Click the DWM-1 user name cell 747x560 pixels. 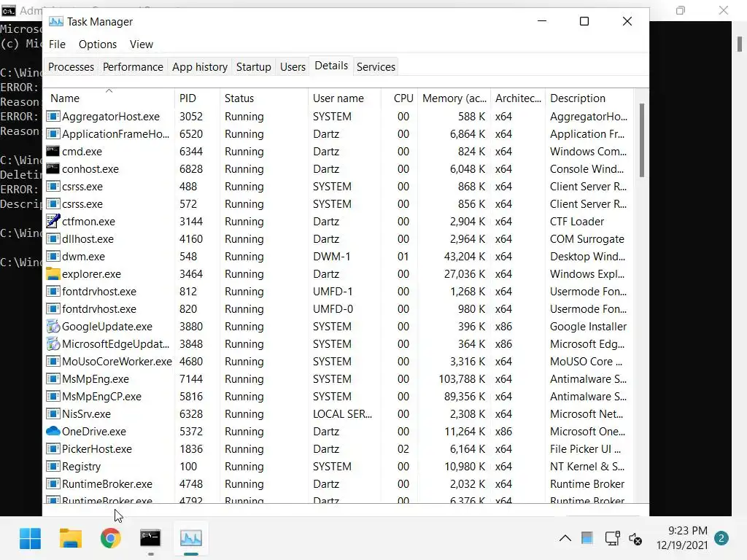click(332, 257)
